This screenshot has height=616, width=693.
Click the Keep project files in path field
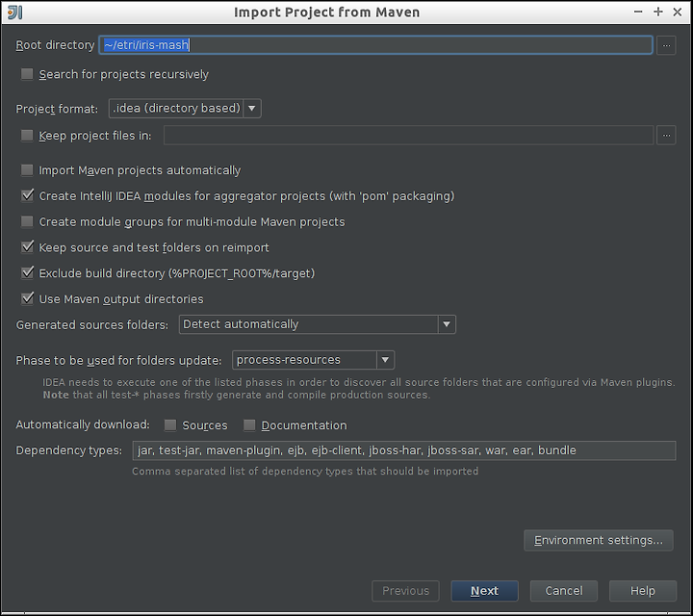408,135
